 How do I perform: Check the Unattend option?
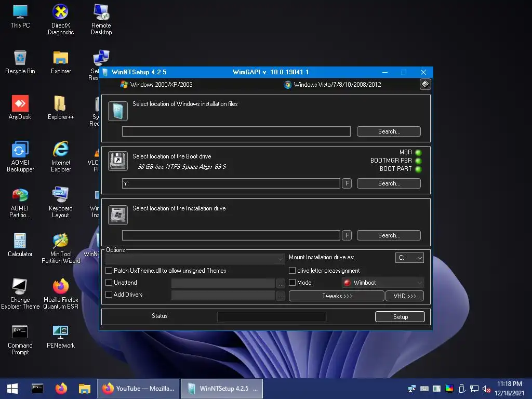pos(109,282)
